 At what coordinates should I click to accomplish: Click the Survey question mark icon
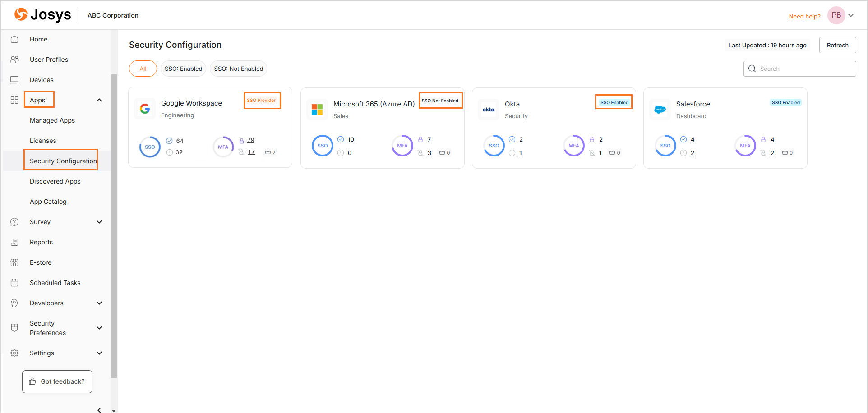point(14,222)
